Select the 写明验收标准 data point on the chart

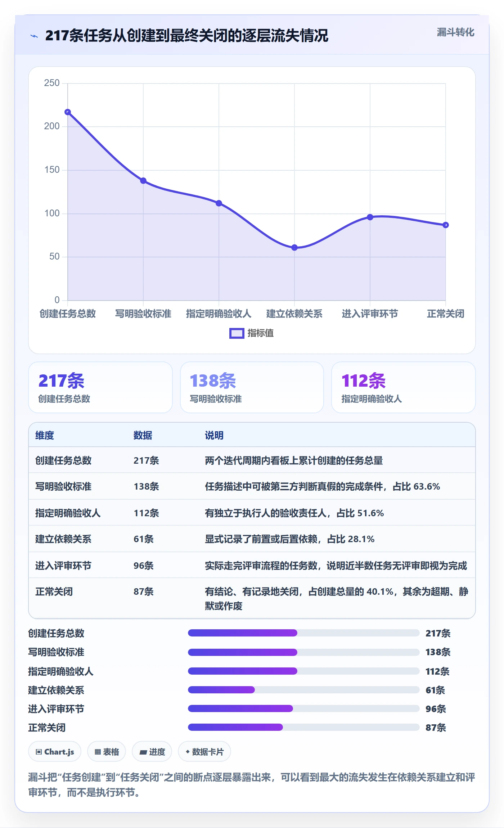tap(143, 181)
